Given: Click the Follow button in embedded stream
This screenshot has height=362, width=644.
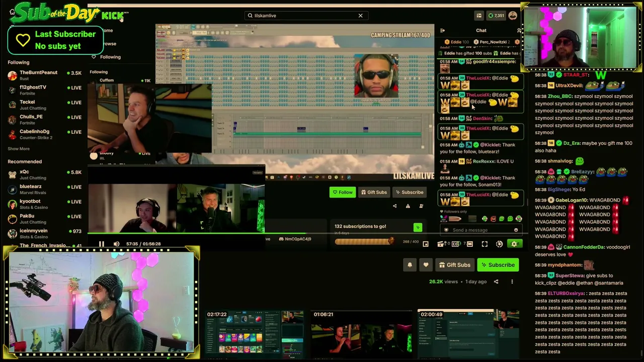Looking at the screenshot, I should 342,192.
